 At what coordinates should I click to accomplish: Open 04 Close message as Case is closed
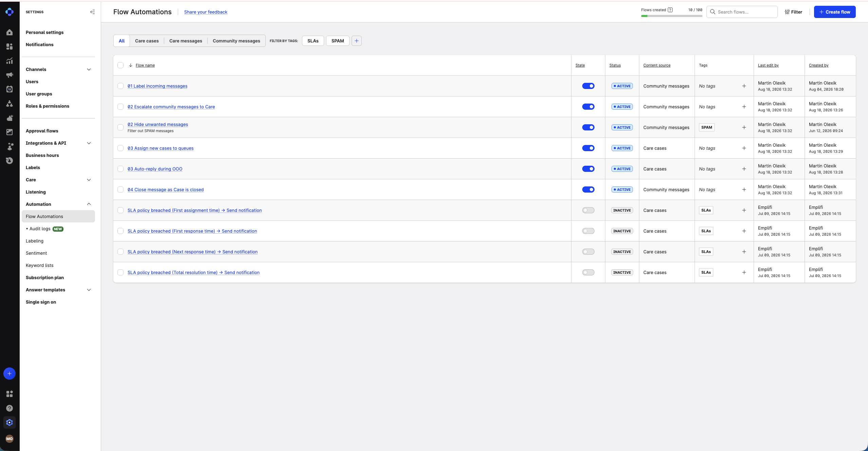click(166, 190)
